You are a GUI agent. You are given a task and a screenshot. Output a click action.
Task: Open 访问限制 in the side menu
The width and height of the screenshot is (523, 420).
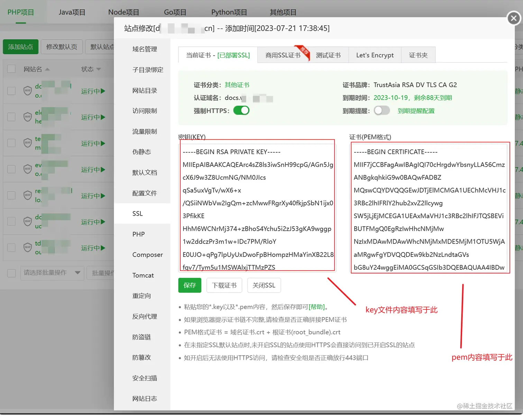(145, 111)
